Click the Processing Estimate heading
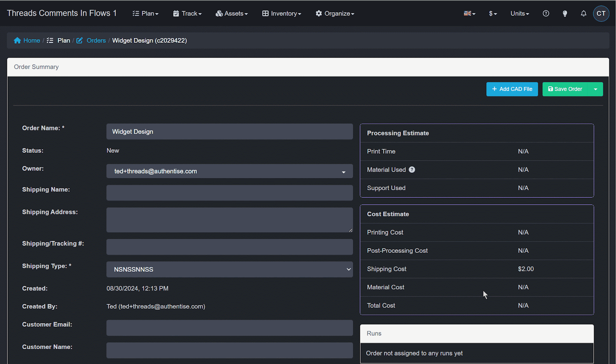616x364 pixels. 398,133
